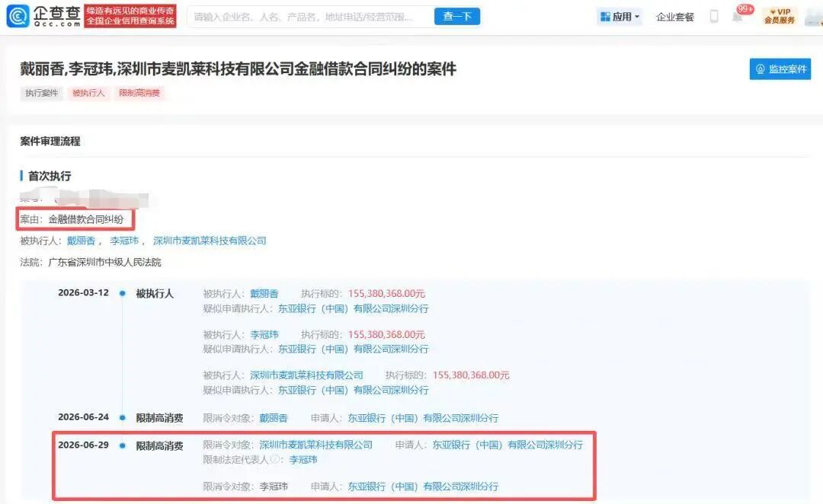Click the search box for company names
823x504 pixels.
[311, 17]
